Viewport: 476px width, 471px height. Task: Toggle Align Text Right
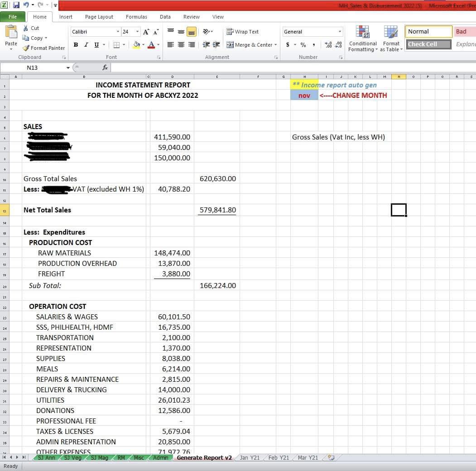(x=192, y=45)
